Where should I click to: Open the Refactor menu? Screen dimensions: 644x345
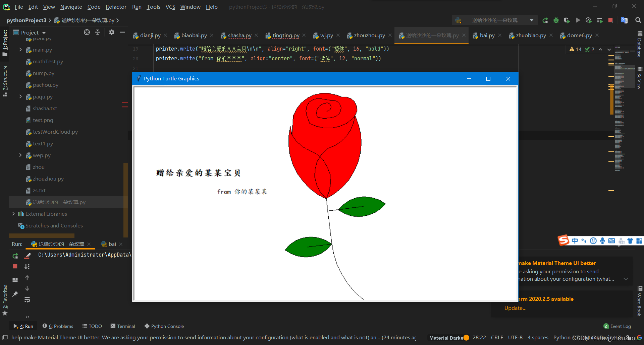click(116, 7)
